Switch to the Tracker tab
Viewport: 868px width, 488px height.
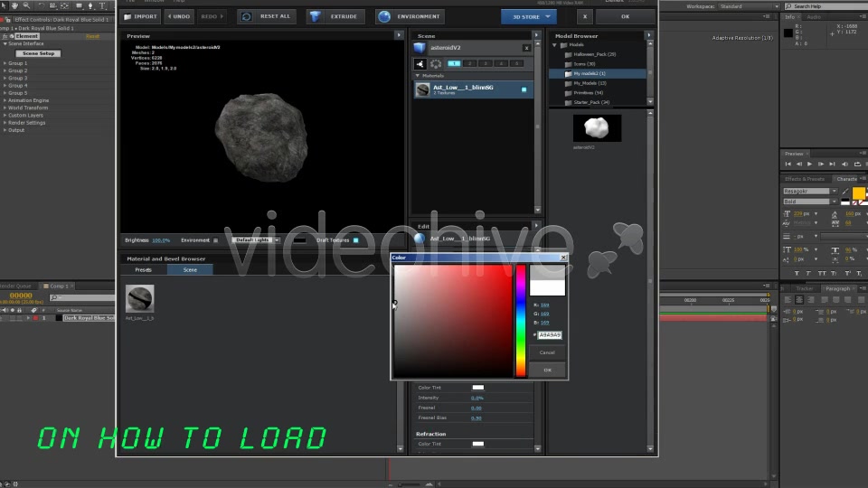805,289
